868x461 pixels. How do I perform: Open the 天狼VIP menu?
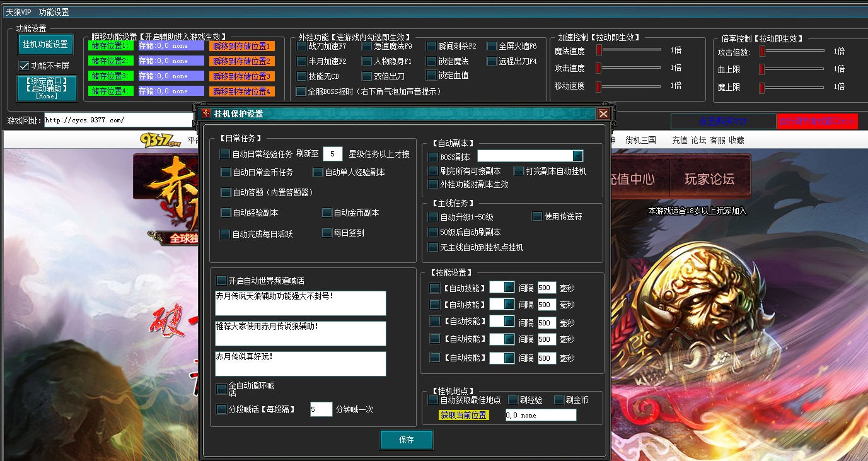point(18,12)
